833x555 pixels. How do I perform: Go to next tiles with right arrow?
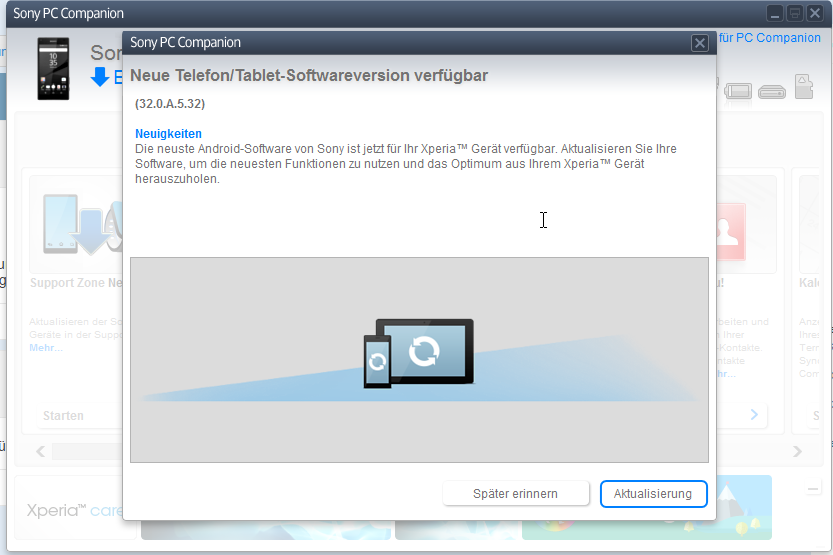(x=797, y=451)
